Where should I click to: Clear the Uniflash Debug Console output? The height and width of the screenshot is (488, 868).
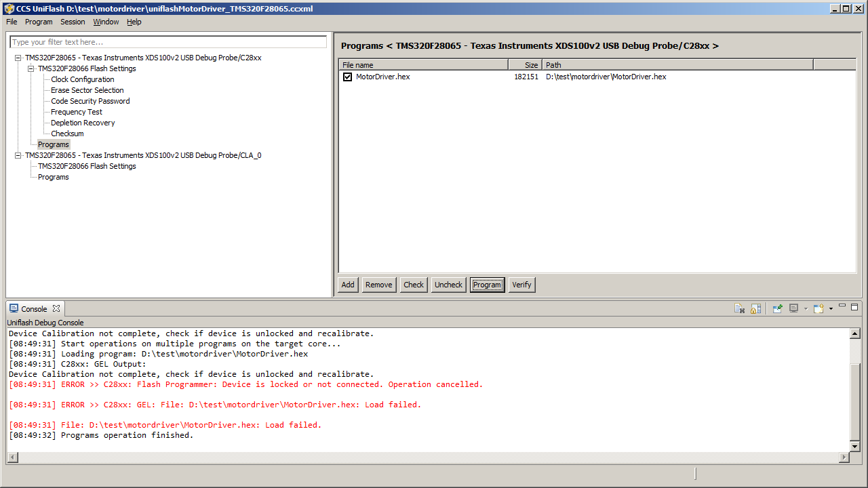(x=739, y=308)
